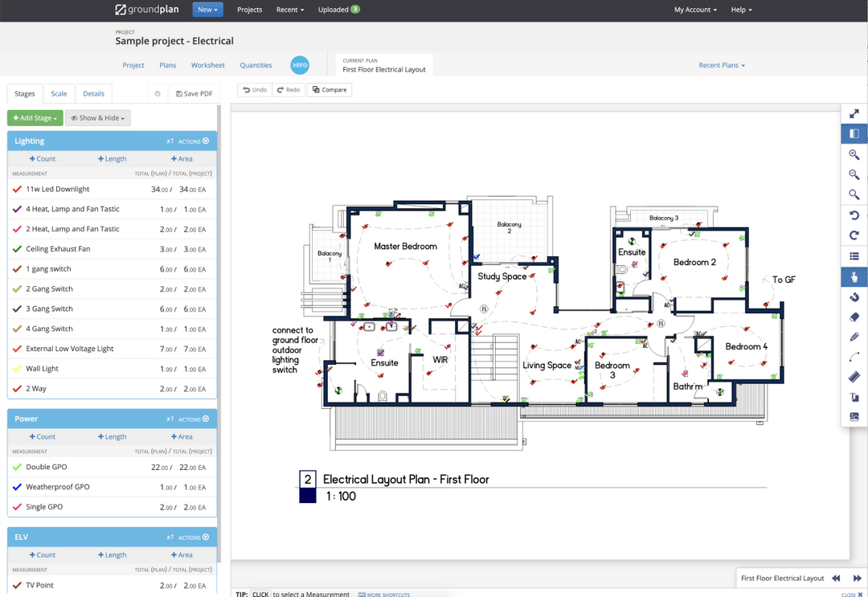Toggle the Wall Light measurement checkmark

click(x=16, y=368)
